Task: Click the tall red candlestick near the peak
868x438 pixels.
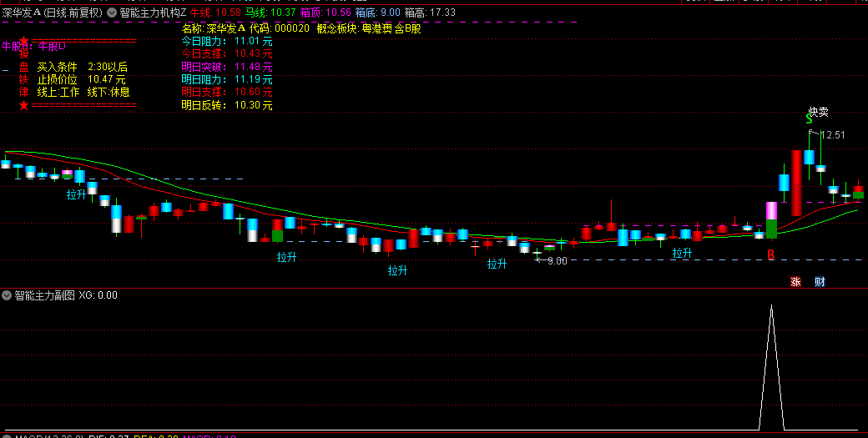Action: (797, 177)
